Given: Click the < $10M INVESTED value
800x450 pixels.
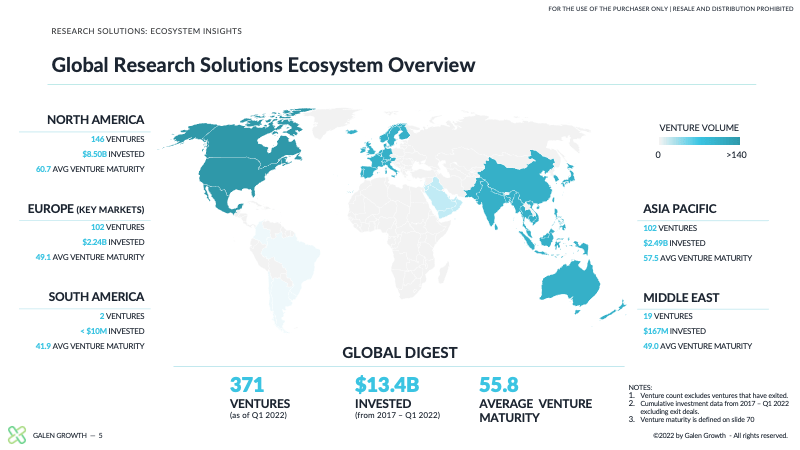Looking at the screenshot, I should (x=112, y=331).
